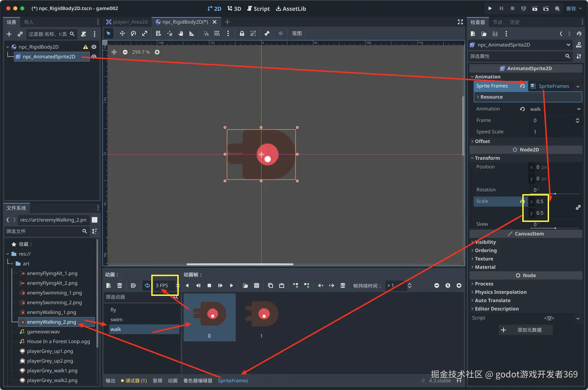Viewport: 588px width, 390px height.
Task: Collapse the art folder in file system
Action: coord(11,264)
